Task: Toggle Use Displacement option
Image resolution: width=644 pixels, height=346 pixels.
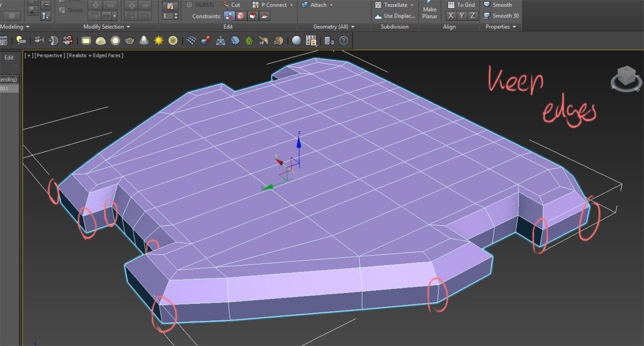Action: pyautogui.click(x=395, y=15)
